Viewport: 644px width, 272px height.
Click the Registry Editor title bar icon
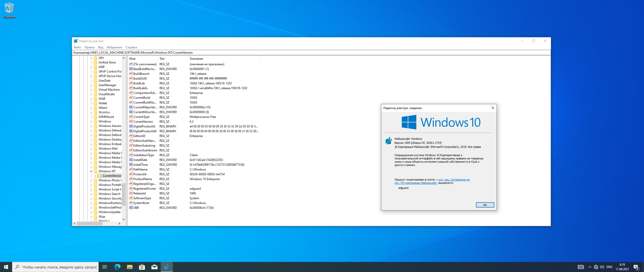point(76,41)
